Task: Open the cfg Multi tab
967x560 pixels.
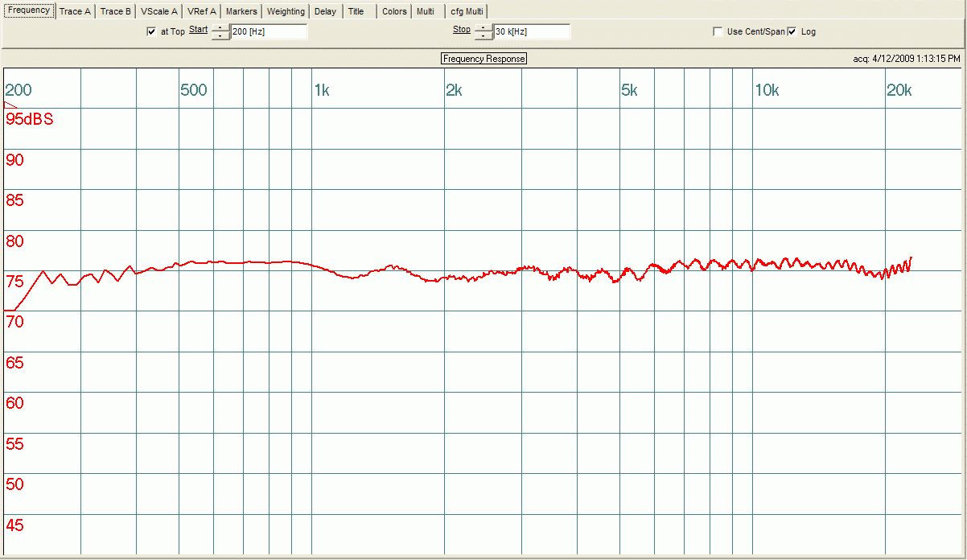Action: (467, 11)
